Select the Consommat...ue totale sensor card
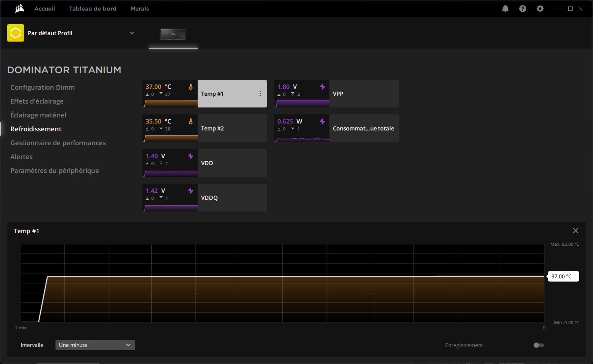593x364 pixels. (x=336, y=128)
